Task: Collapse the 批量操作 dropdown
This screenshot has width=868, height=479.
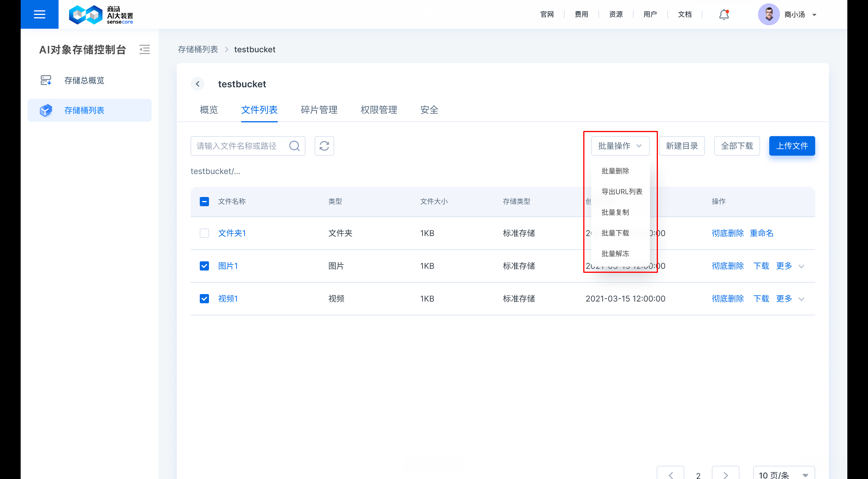Action: [620, 146]
